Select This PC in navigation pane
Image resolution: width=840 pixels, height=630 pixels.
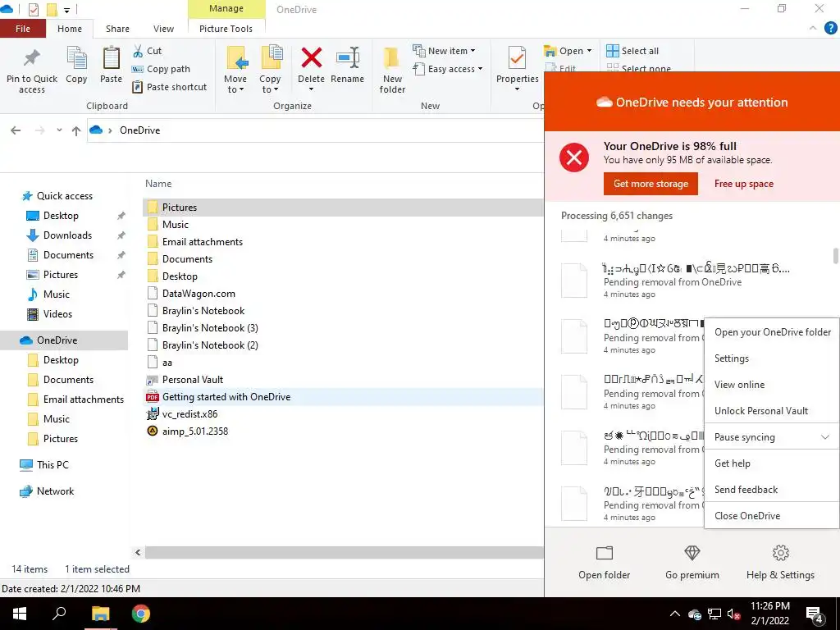point(52,465)
